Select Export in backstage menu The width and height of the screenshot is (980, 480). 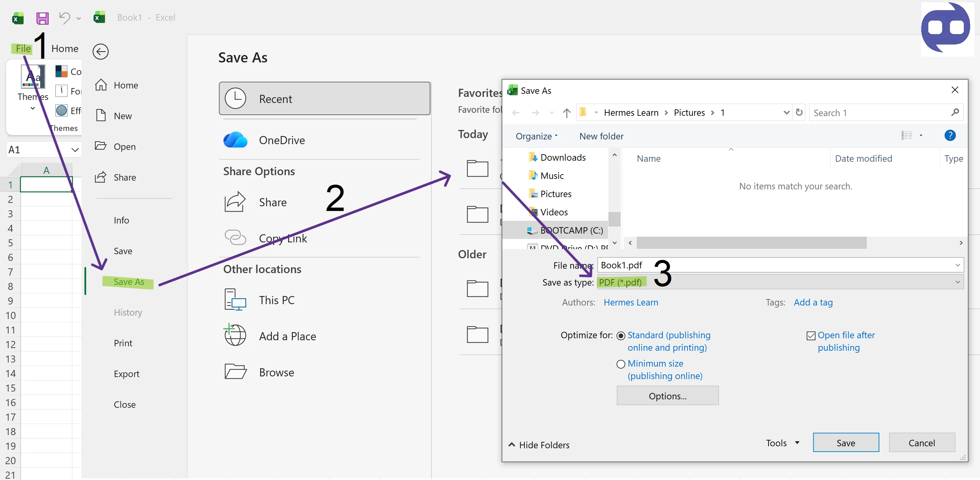[126, 374]
